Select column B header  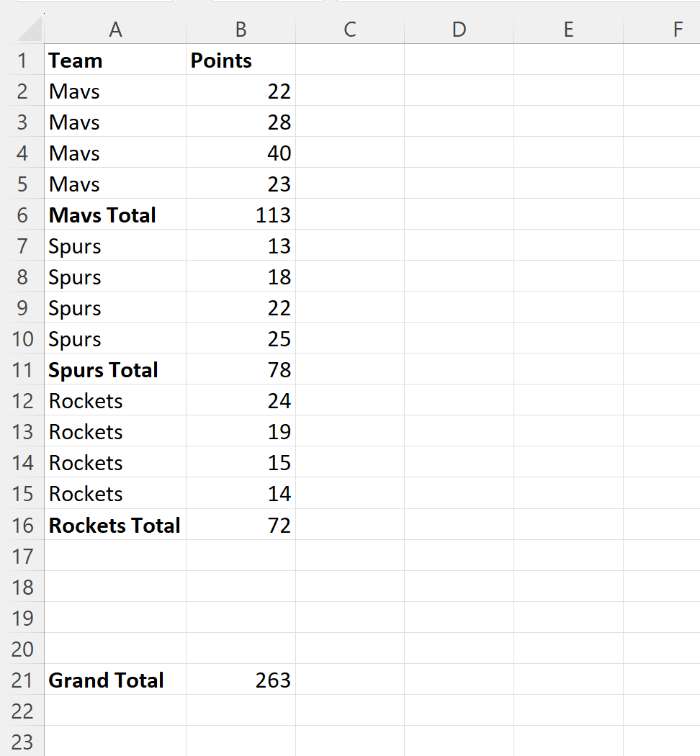click(241, 30)
